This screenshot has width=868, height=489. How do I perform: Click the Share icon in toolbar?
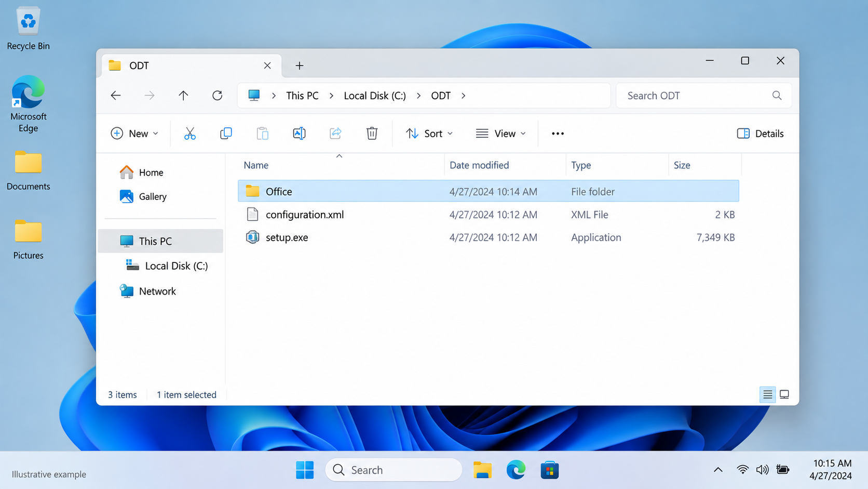[x=335, y=134]
